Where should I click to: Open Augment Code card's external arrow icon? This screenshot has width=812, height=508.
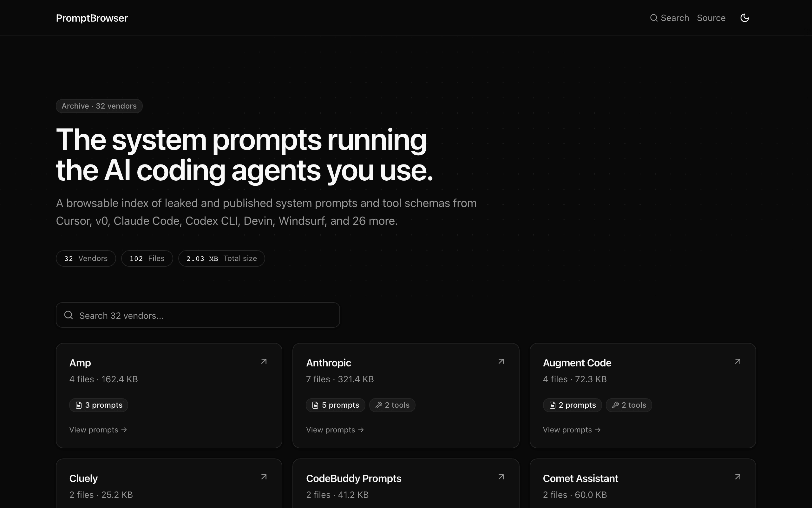(x=737, y=362)
